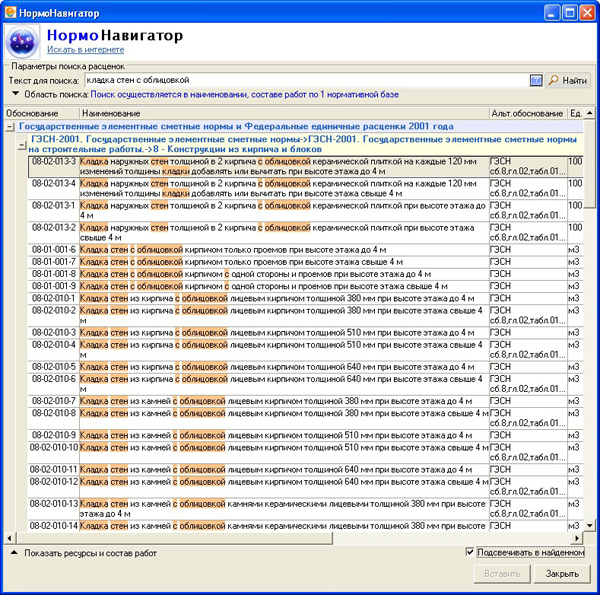Minimize the НормоНавигатор window
This screenshot has width=600, height=595.
click(552, 13)
